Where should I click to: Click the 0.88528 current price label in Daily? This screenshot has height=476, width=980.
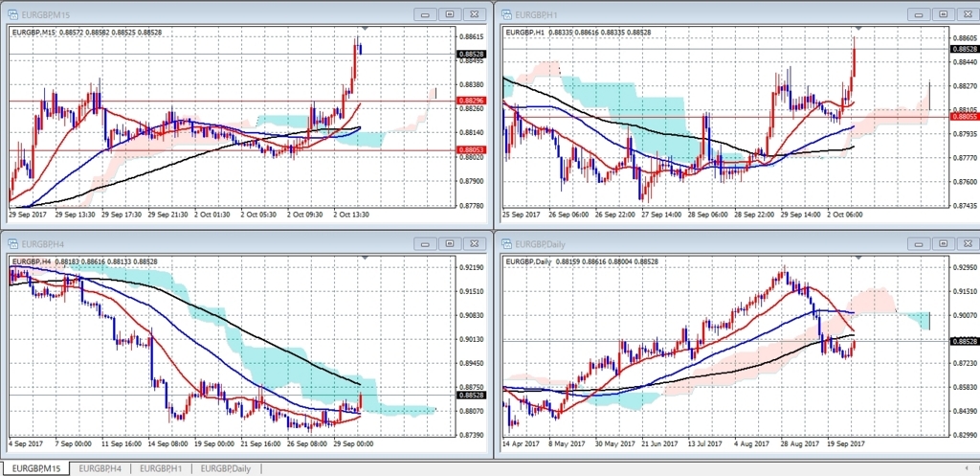965,341
